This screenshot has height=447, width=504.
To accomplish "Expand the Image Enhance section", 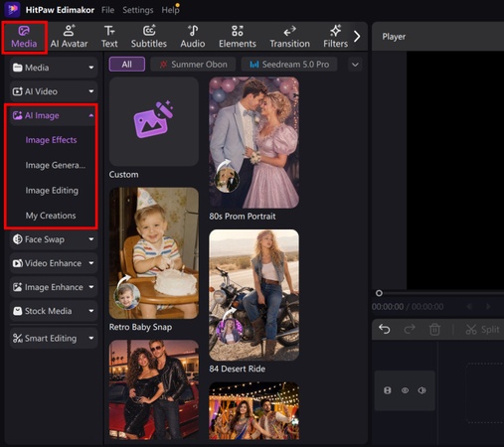I will [x=54, y=287].
